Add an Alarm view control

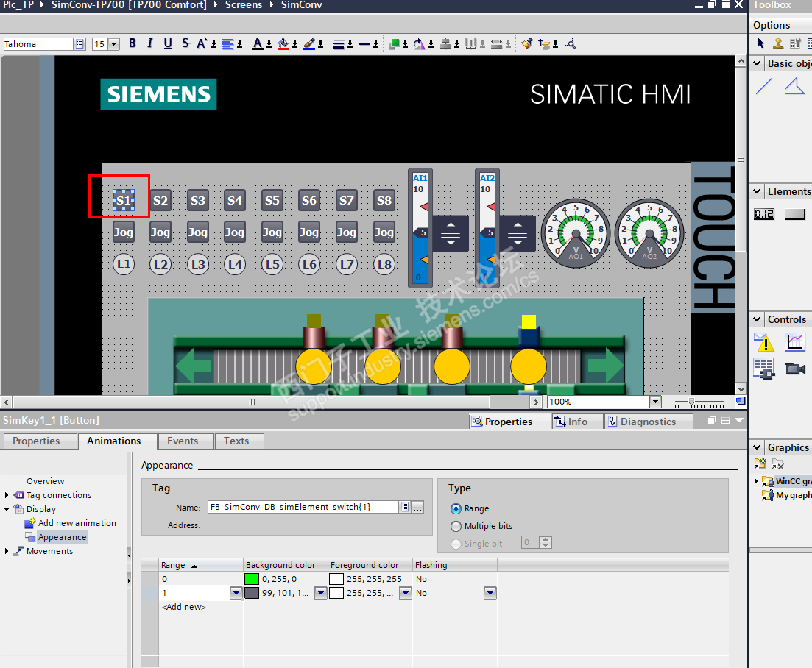point(764,342)
